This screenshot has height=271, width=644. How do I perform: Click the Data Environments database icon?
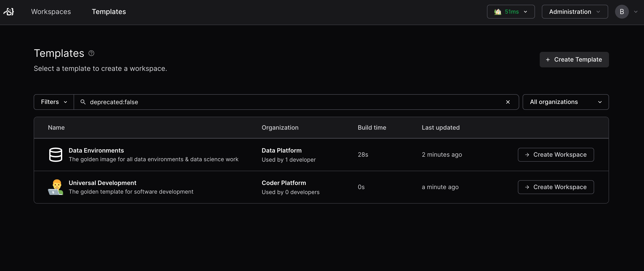click(56, 155)
